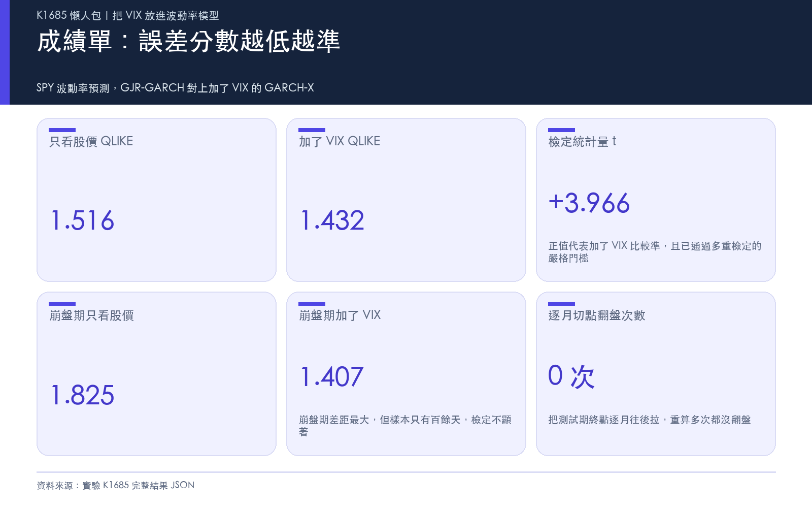Click the value 1.825
The image size is (812, 508).
(x=82, y=395)
